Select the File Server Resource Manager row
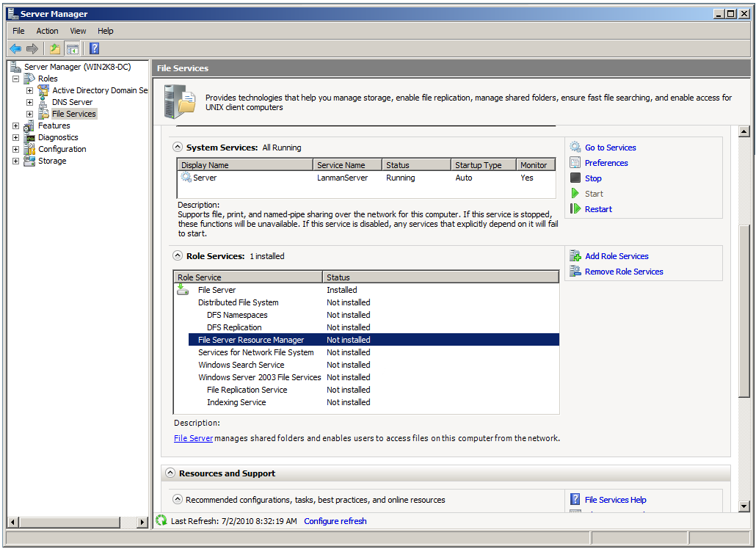The height and width of the screenshot is (549, 756). pyautogui.click(x=374, y=340)
